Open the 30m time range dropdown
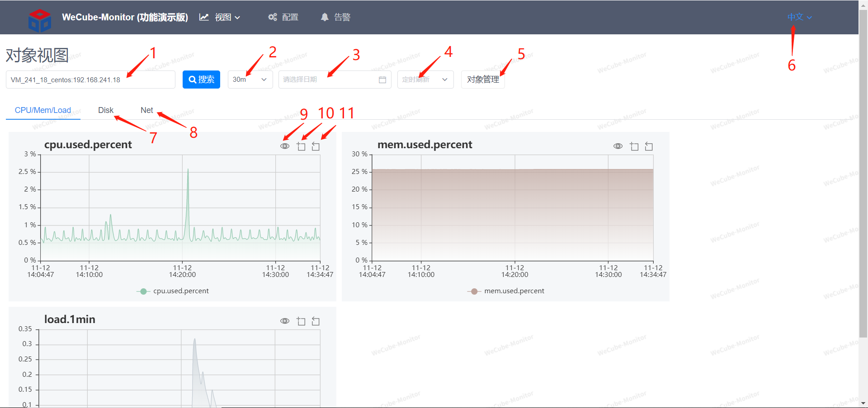 [x=250, y=80]
